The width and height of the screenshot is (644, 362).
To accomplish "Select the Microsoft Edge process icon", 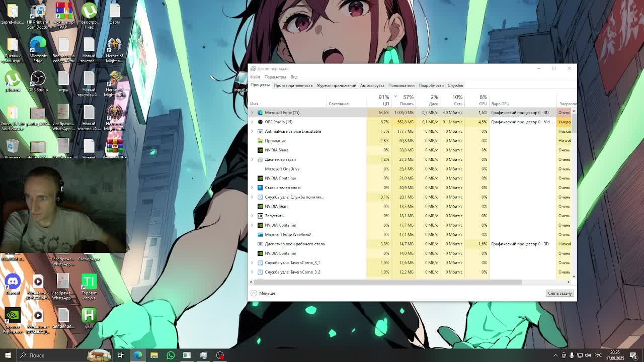I will click(x=260, y=113).
